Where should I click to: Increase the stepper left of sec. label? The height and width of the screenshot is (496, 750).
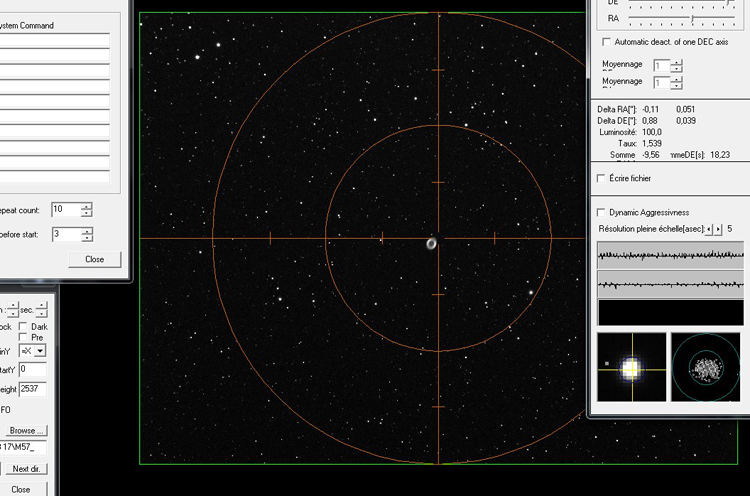(x=13, y=305)
